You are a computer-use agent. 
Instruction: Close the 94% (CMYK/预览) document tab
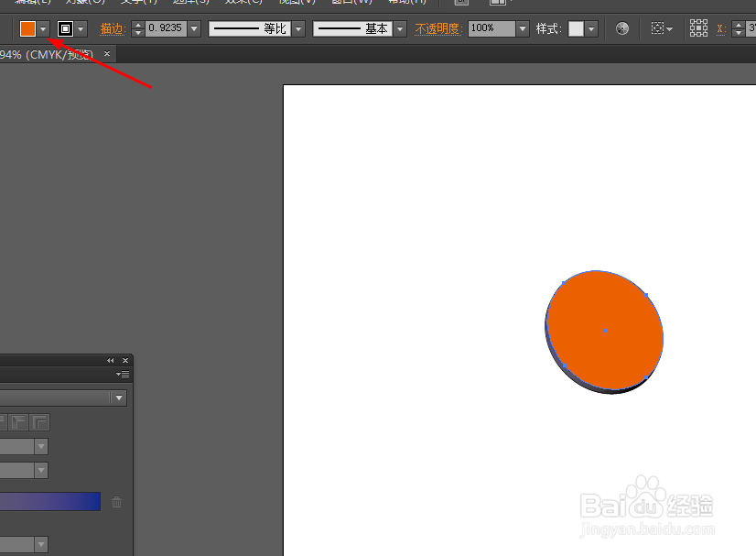(107, 53)
